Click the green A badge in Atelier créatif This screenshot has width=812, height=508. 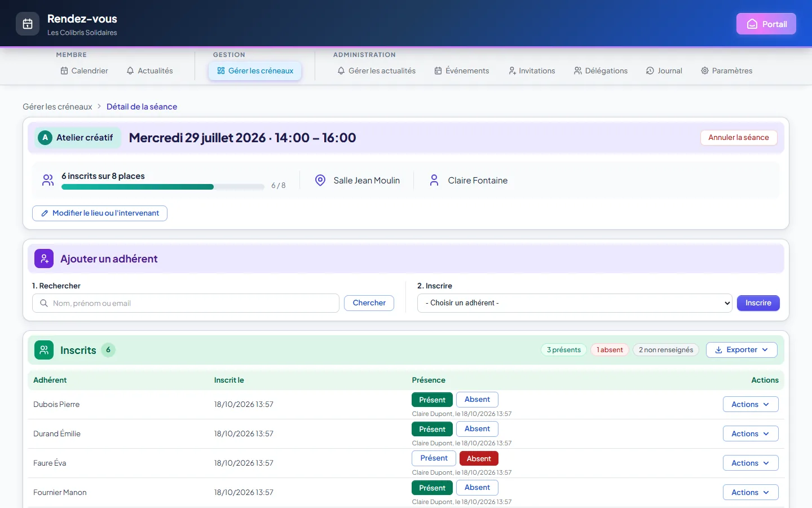pos(45,137)
